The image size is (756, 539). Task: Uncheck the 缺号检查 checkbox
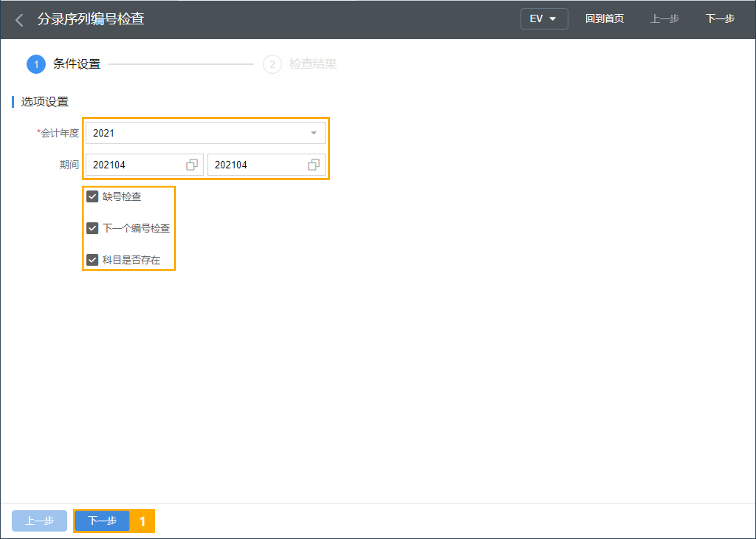pos(93,197)
